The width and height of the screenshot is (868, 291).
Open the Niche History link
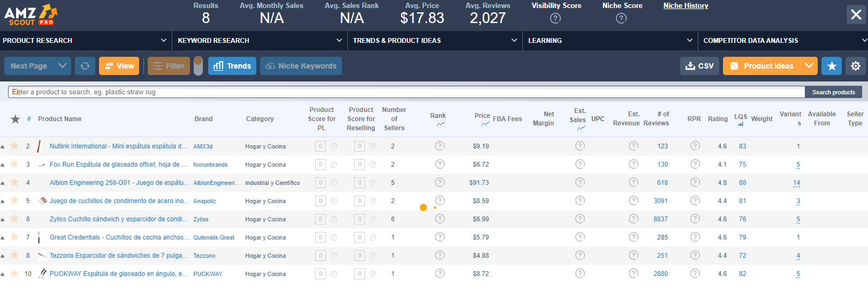pos(686,5)
